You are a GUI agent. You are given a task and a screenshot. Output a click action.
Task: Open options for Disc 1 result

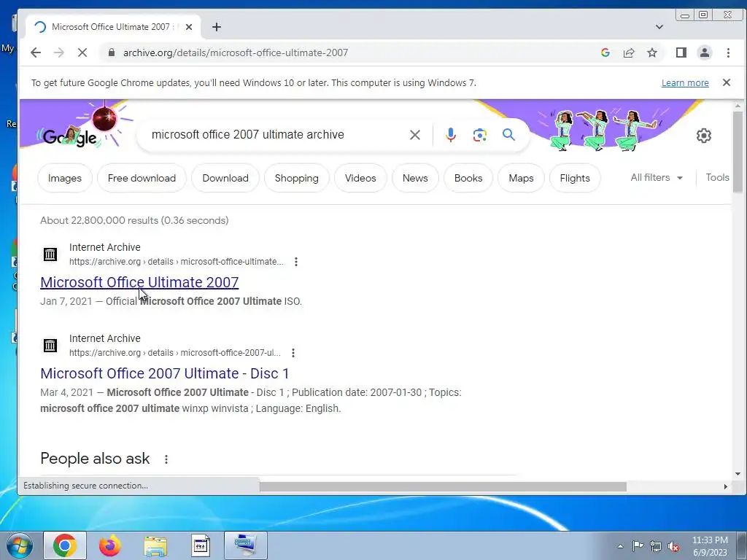pyautogui.click(x=293, y=353)
